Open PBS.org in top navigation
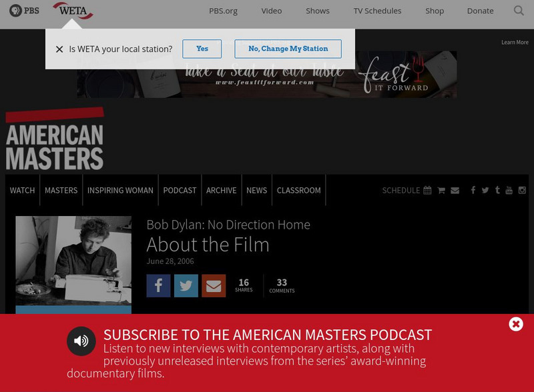Image resolution: width=534 pixels, height=392 pixels. [223, 11]
